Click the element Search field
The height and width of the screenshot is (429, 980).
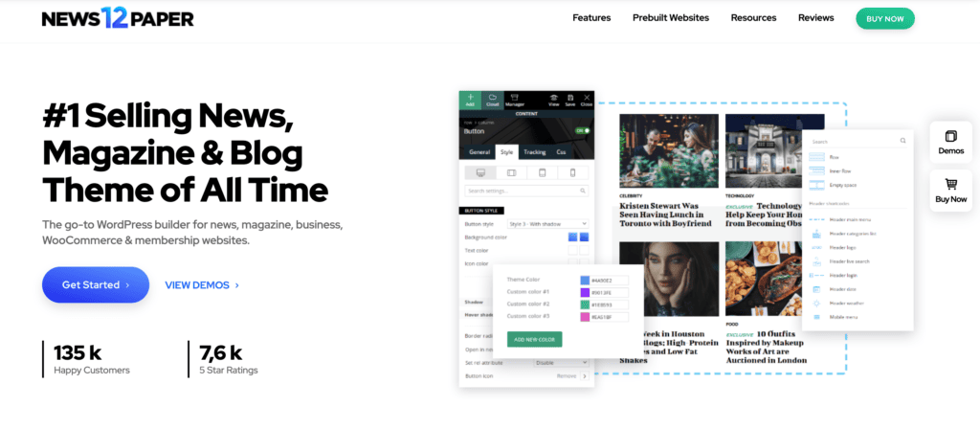858,142
